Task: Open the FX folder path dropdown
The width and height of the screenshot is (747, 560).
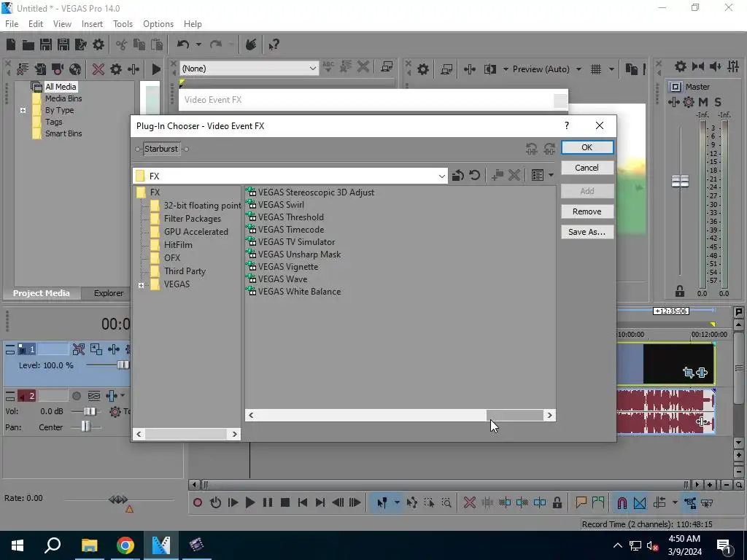Action: [441, 176]
